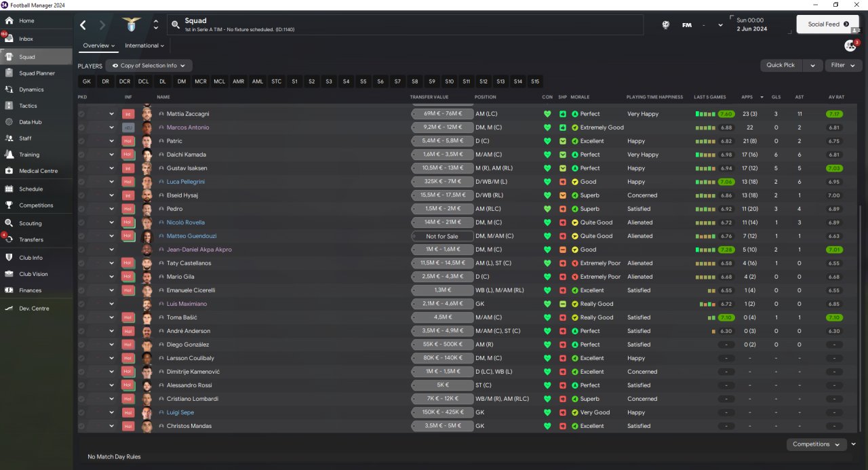Viewport: 868px width, 470px height.
Task: Select the STC position slot
Action: click(277, 81)
